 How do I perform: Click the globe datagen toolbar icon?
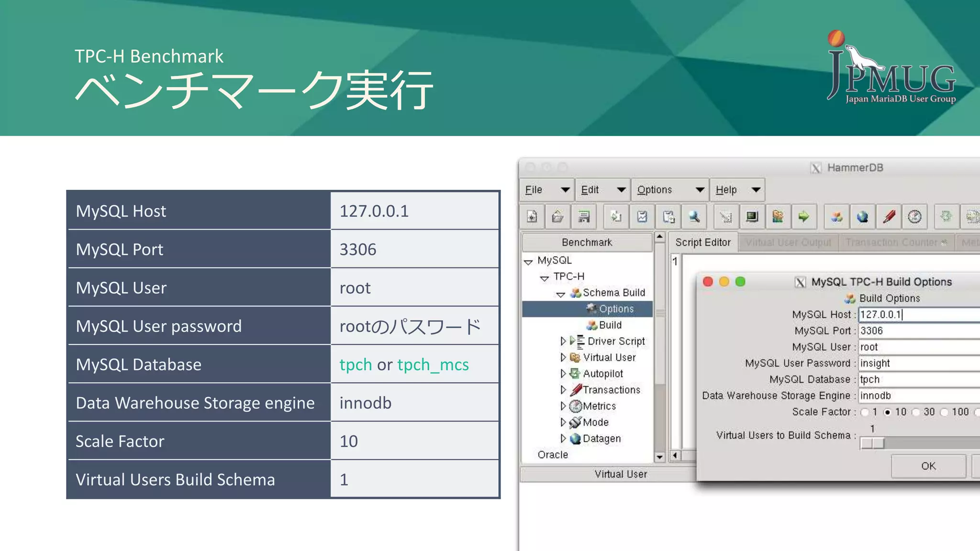(862, 217)
